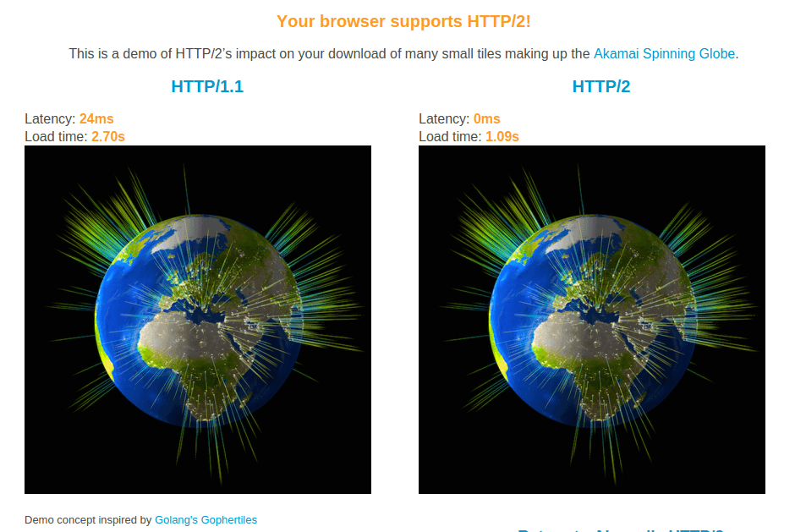Click the 24ms latency value
Screen dimensions: 806x532
tap(96, 119)
